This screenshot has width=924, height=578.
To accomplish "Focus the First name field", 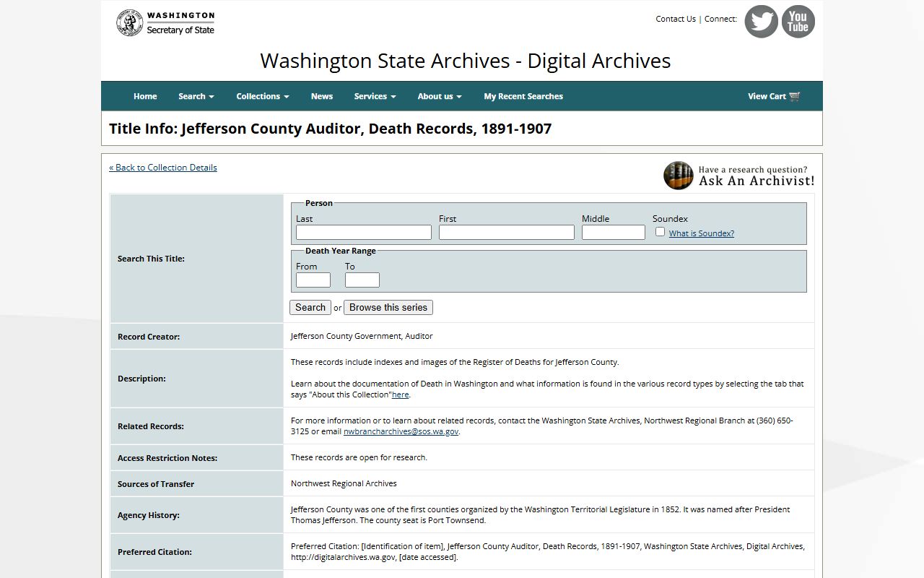I will click(507, 232).
